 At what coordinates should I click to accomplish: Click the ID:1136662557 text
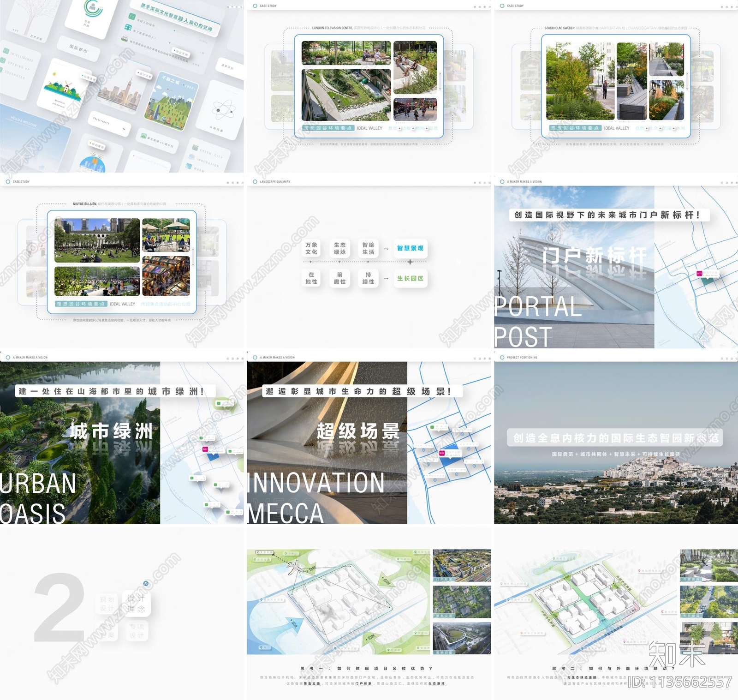click(680, 682)
